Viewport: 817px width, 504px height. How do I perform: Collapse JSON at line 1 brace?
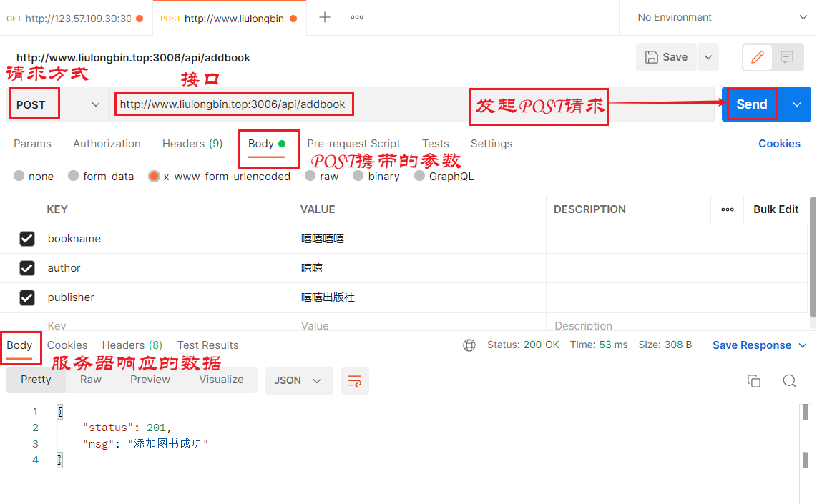[60, 412]
